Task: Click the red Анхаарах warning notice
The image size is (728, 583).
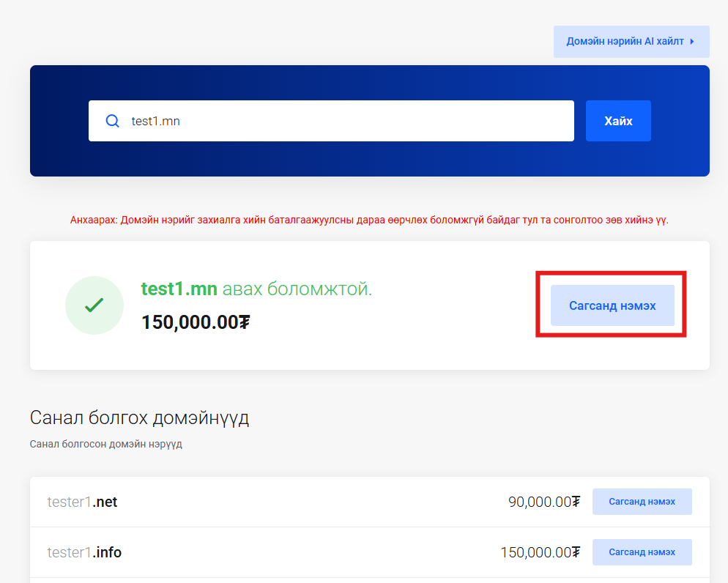Action: coord(369,220)
